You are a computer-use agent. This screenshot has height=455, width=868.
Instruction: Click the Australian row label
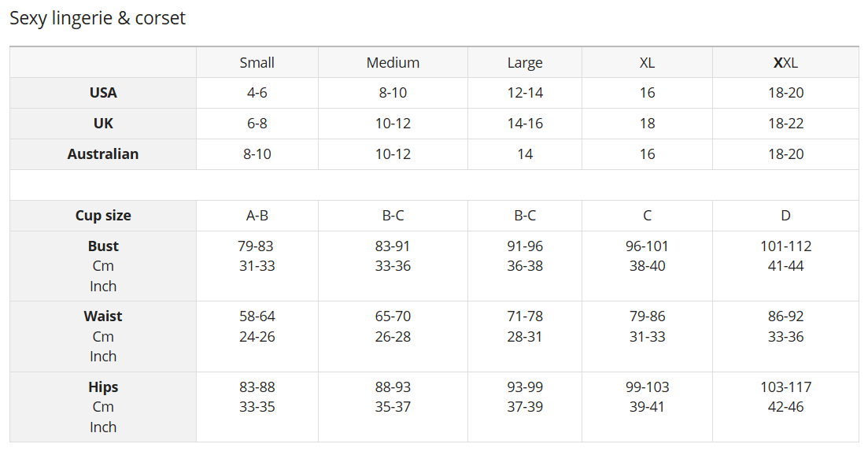(103, 154)
